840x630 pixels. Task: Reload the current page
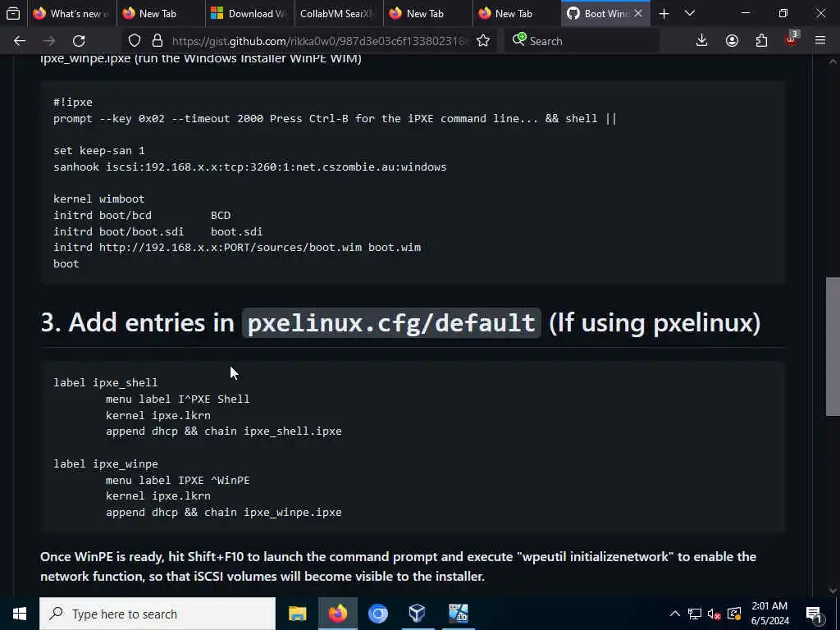(79, 41)
